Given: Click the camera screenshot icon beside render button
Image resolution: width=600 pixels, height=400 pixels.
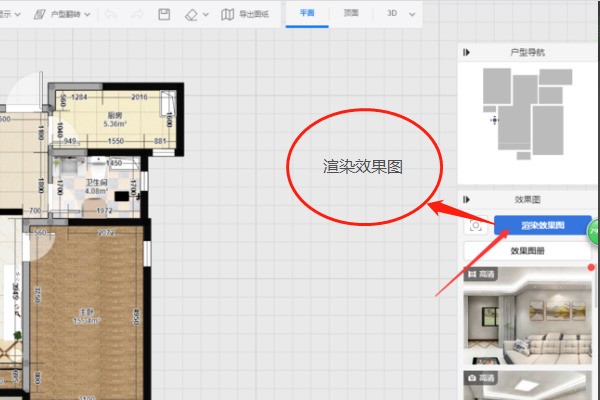Looking at the screenshot, I should coord(477,225).
